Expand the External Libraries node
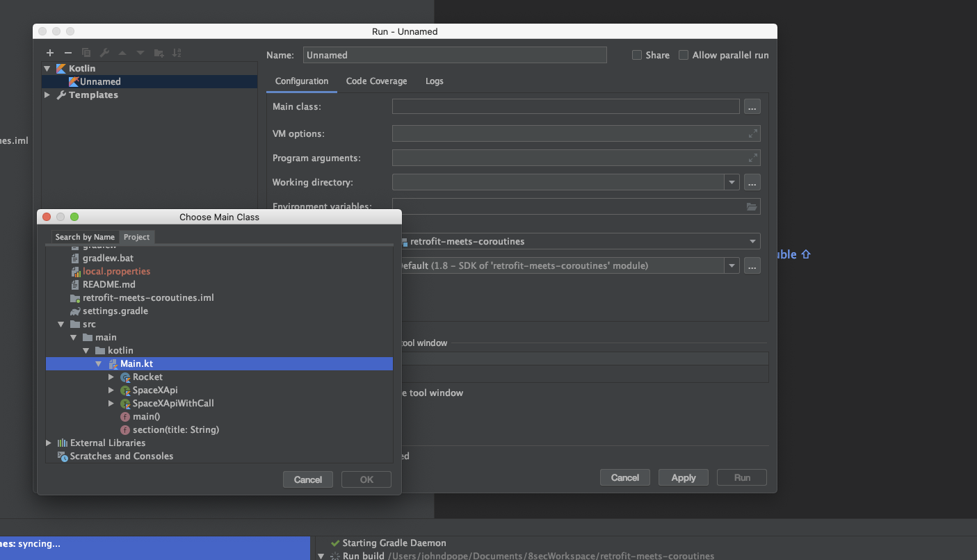 point(49,443)
